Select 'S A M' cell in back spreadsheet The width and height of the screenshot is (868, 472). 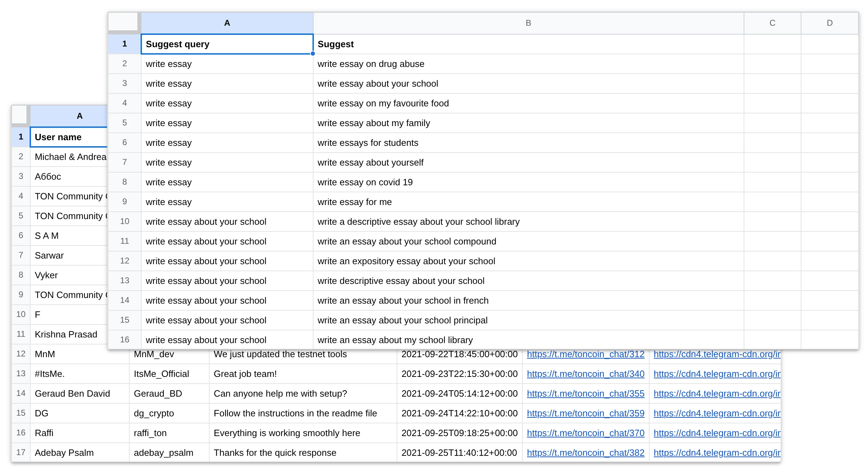click(69, 236)
